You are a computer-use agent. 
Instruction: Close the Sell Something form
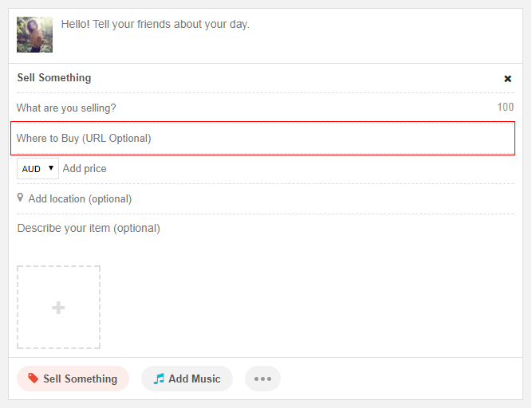507,79
